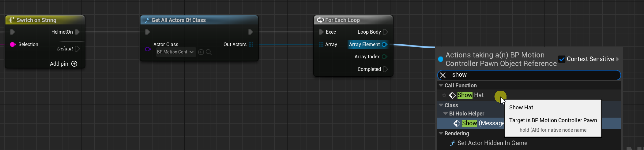Click the Out Actors array pin

251,45
